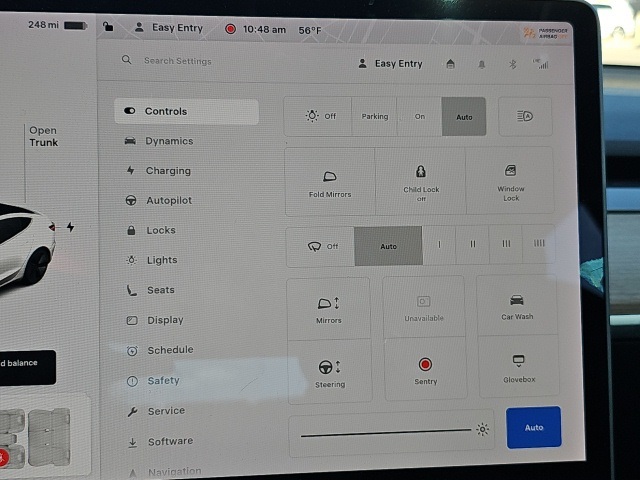Open Mirrors adjustment

tap(329, 309)
